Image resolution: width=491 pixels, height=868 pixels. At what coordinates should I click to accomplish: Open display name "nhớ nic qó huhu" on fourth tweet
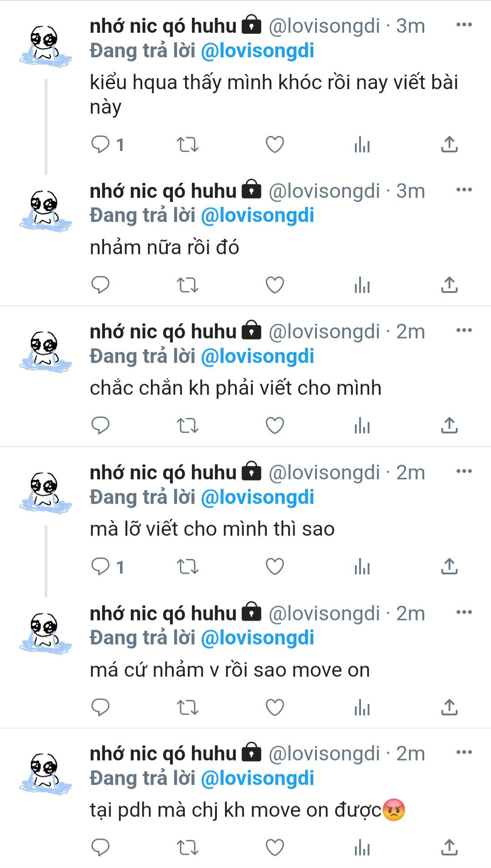point(163,472)
